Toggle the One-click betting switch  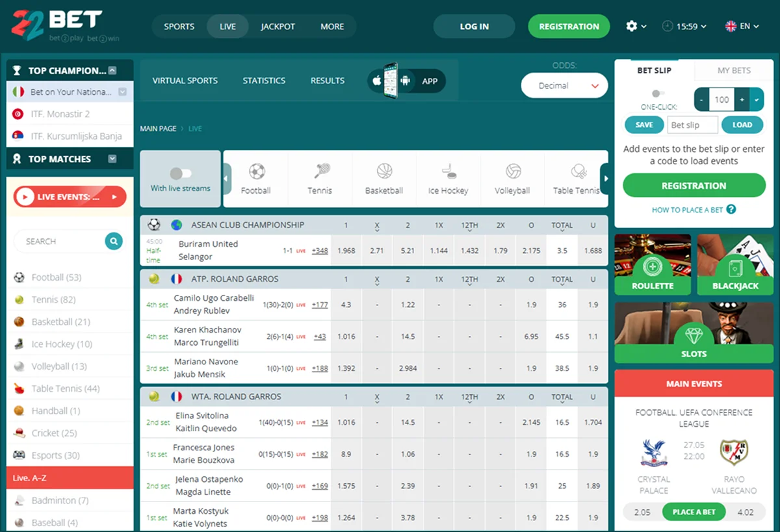[x=658, y=94]
